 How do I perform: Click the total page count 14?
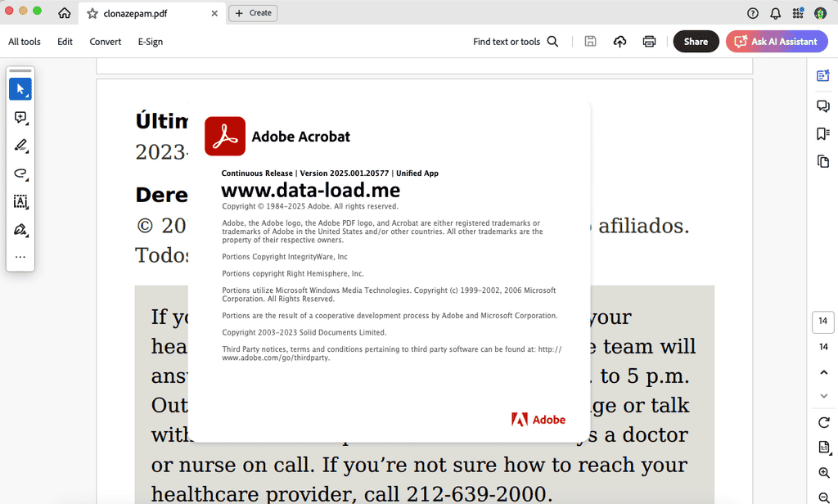(823, 347)
